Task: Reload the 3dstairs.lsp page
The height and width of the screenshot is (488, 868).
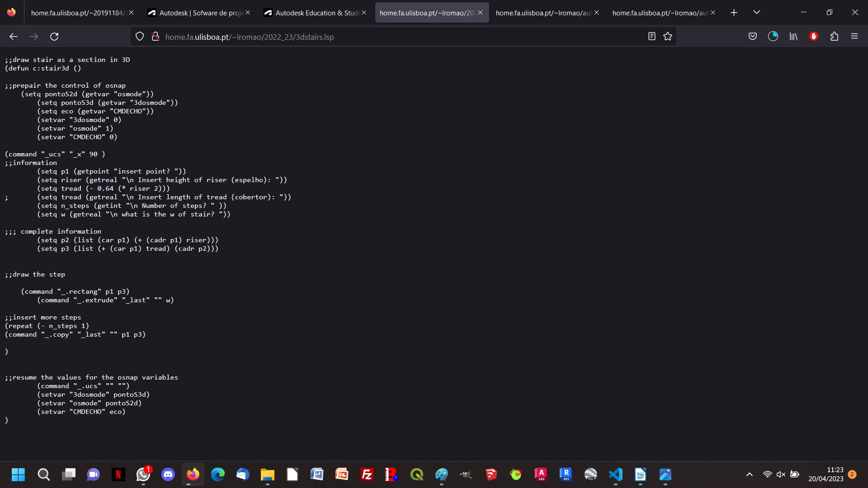Action: [54, 37]
